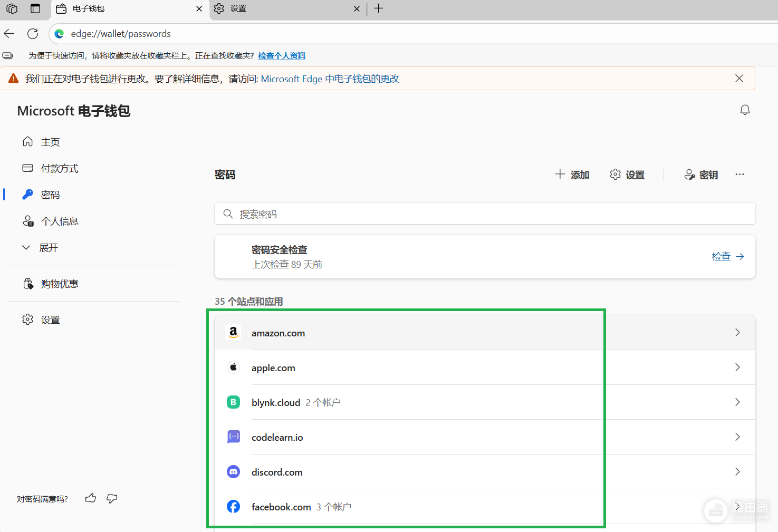
Task: Dismiss the wallet changes banner
Action: [739, 79]
